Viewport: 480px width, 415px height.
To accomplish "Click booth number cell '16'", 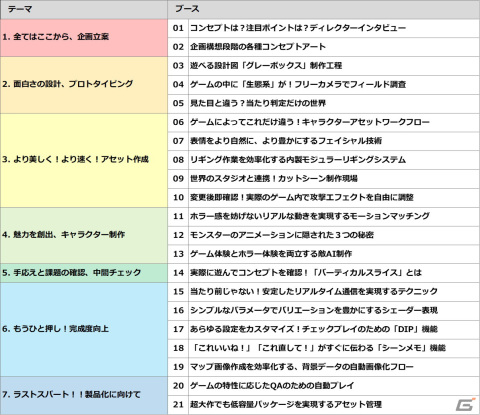I will click(x=178, y=310).
